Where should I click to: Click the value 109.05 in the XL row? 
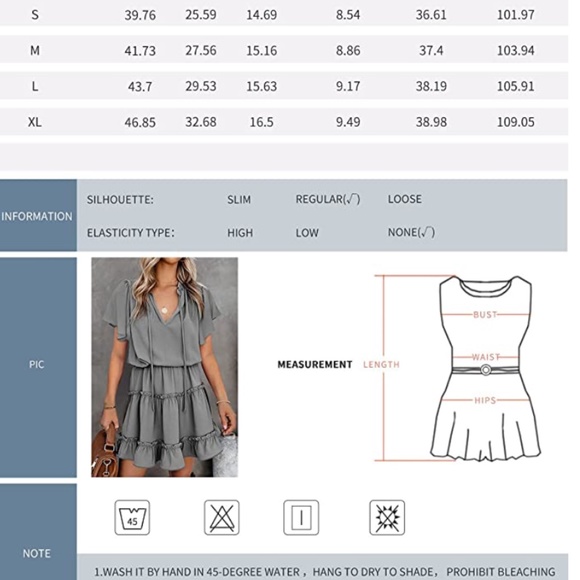coord(516,122)
